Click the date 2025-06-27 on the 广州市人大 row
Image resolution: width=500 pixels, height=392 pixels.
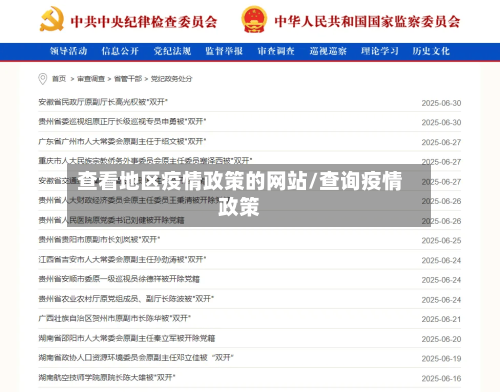click(441, 142)
